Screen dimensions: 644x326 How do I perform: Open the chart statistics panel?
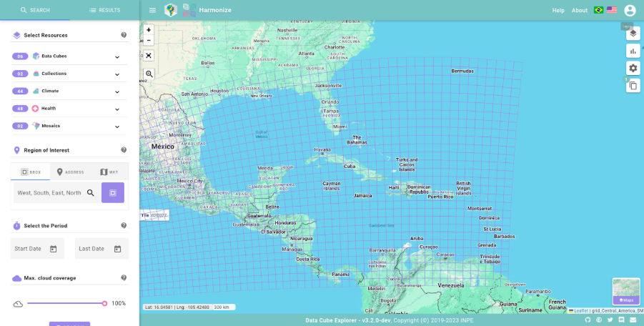pyautogui.click(x=633, y=51)
